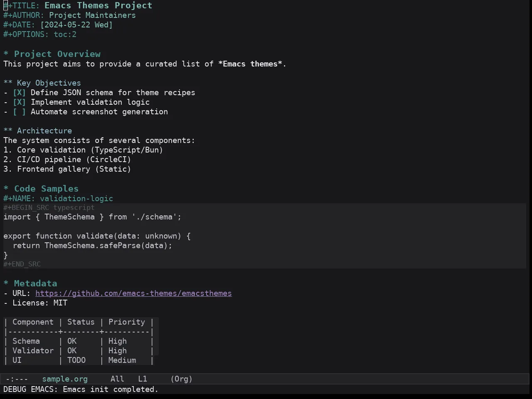Click the Core validation (TypeScript/Bun) list item
532x399 pixels.
[83, 150]
